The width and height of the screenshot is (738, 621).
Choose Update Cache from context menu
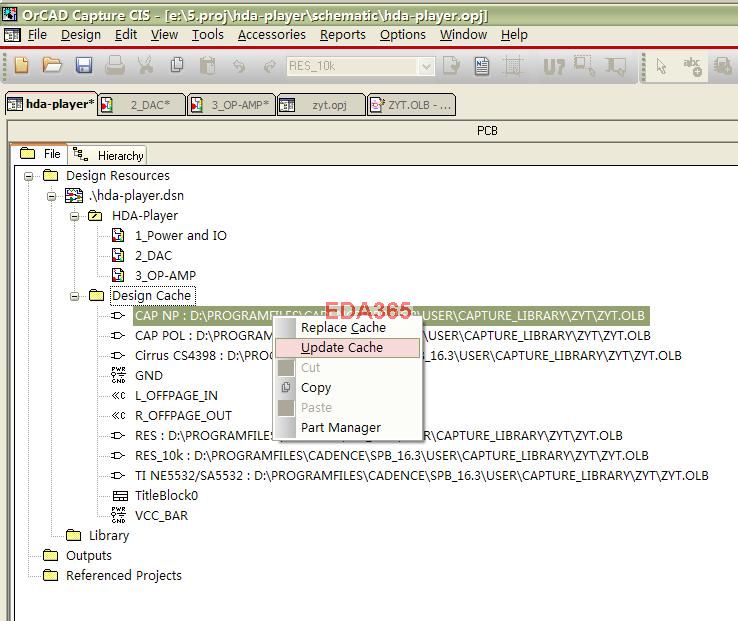point(347,348)
